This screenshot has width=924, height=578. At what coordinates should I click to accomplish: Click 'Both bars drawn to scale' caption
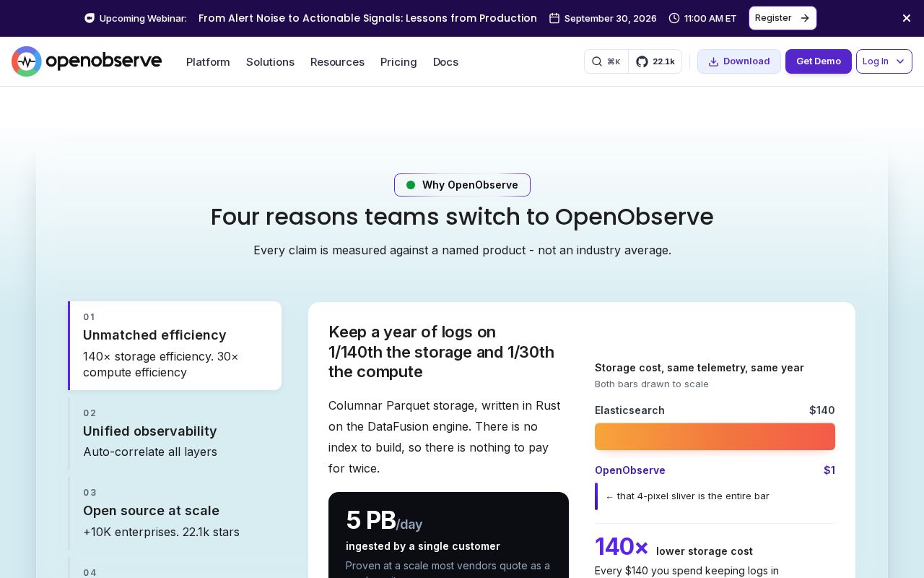[x=652, y=384]
